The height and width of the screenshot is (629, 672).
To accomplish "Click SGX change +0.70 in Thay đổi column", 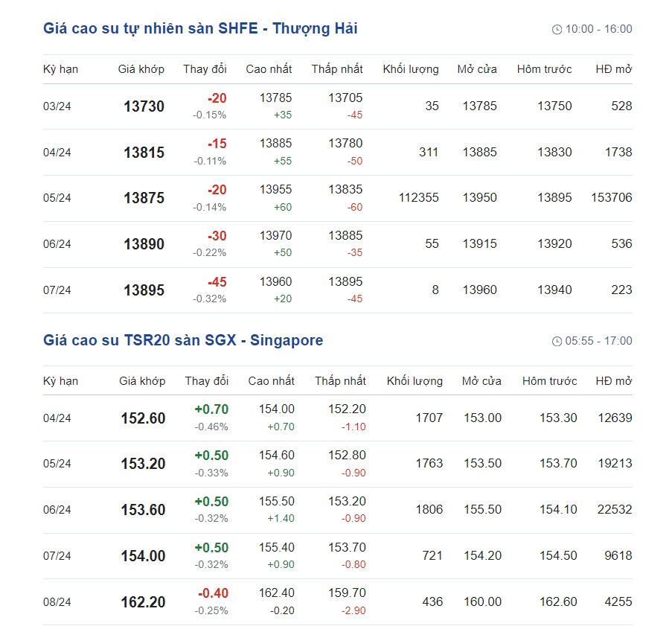I will click(211, 409).
